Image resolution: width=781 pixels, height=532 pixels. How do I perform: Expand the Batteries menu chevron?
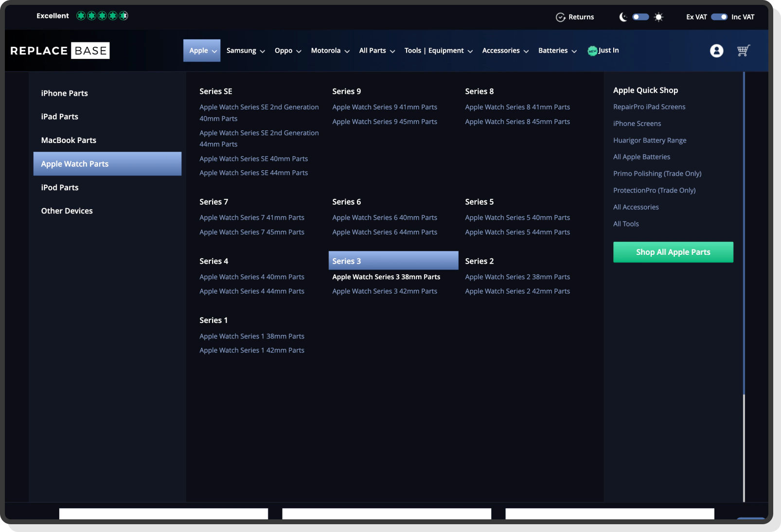click(573, 51)
